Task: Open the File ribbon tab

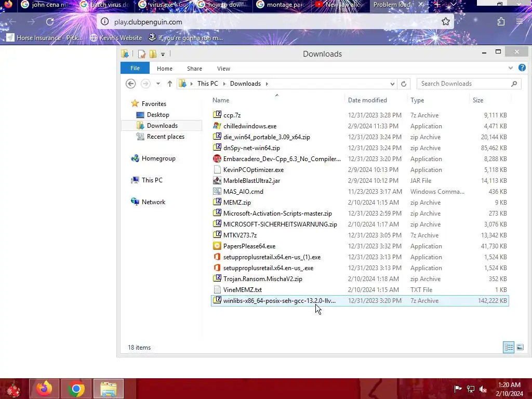Action: pyautogui.click(x=135, y=68)
